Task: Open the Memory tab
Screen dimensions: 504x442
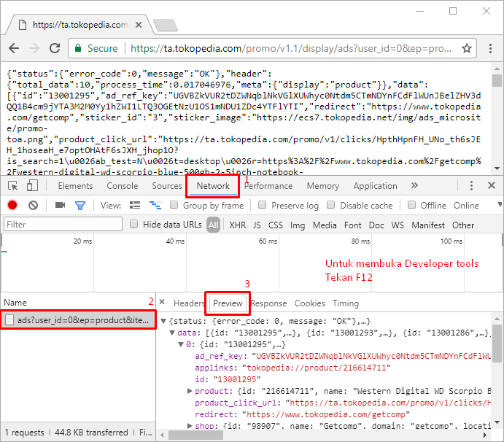Action: [322, 186]
